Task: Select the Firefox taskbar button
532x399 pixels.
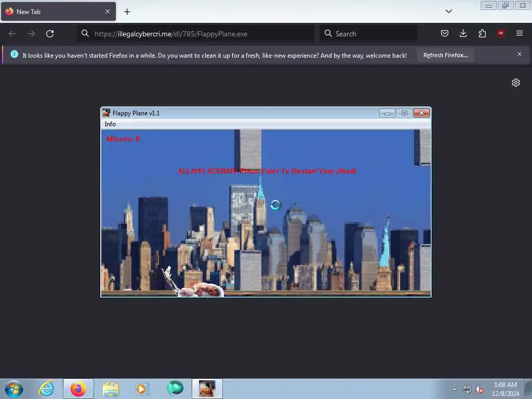Action: tap(78, 389)
